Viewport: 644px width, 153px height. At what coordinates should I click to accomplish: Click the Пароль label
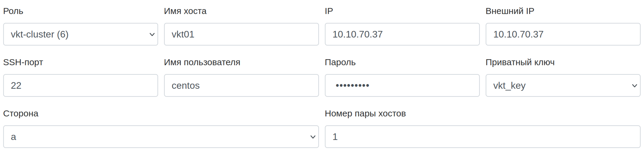point(340,62)
